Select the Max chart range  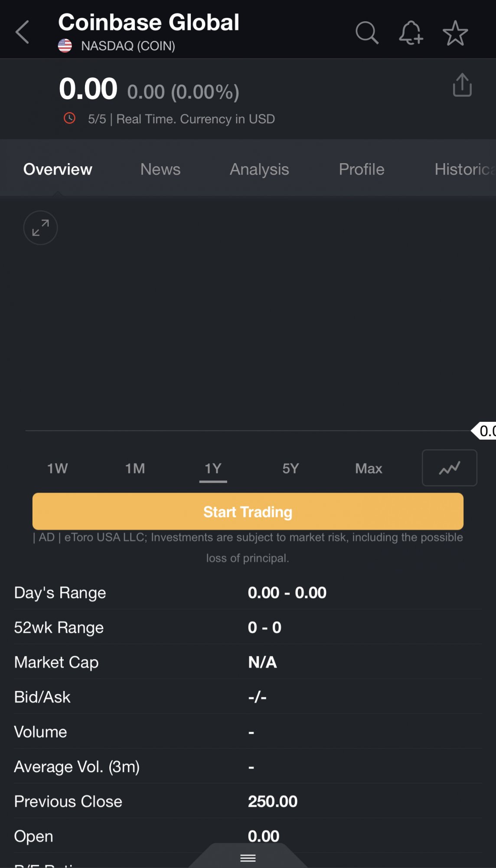tap(369, 469)
